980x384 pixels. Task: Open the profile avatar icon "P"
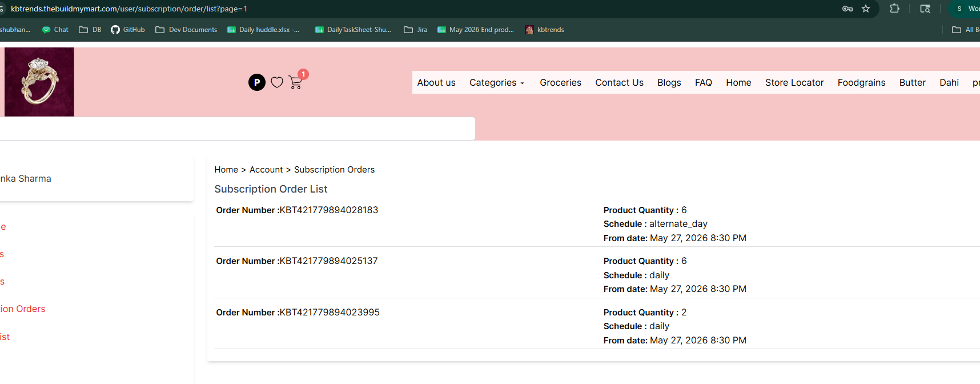tap(257, 82)
